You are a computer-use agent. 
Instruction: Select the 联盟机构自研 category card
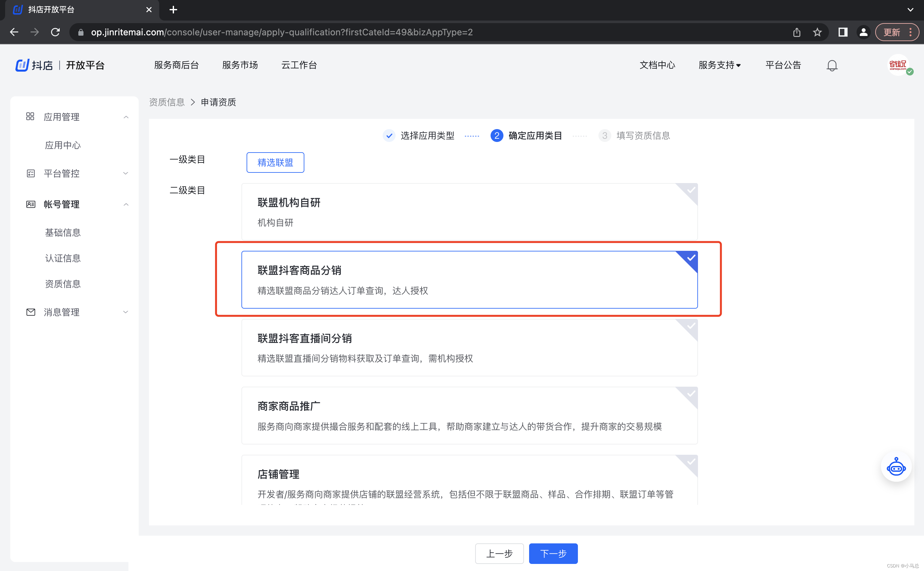click(469, 212)
